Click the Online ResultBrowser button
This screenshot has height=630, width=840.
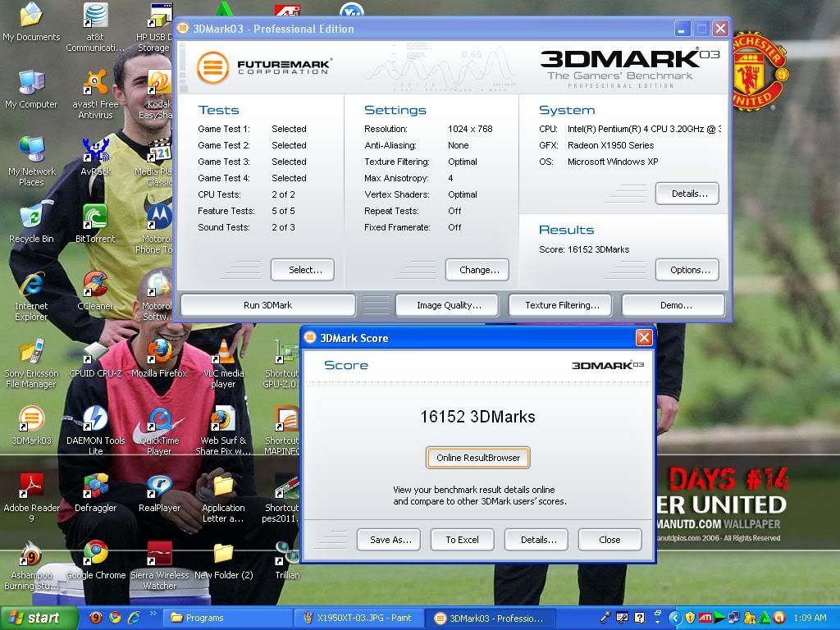(478, 458)
